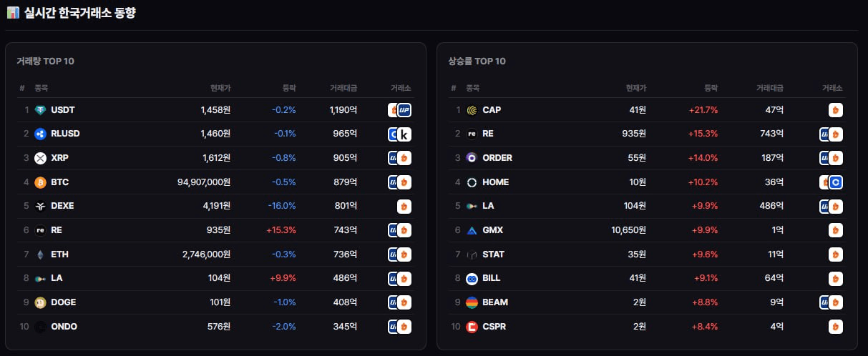
Task: Click the XRP coin icon in volume list
Action: (x=40, y=158)
